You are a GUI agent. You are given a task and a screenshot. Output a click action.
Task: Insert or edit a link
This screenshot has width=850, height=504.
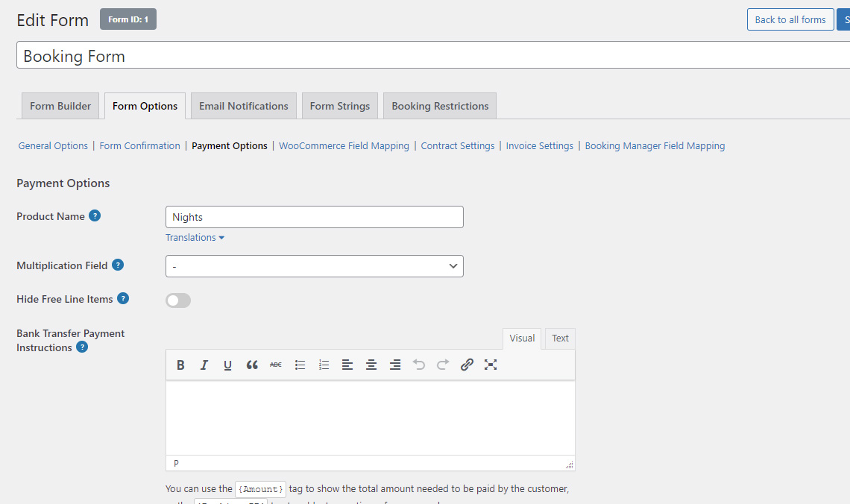(467, 365)
